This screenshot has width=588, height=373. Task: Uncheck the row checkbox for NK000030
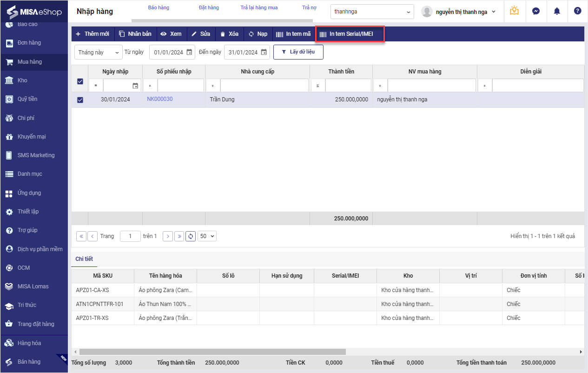pyautogui.click(x=80, y=100)
